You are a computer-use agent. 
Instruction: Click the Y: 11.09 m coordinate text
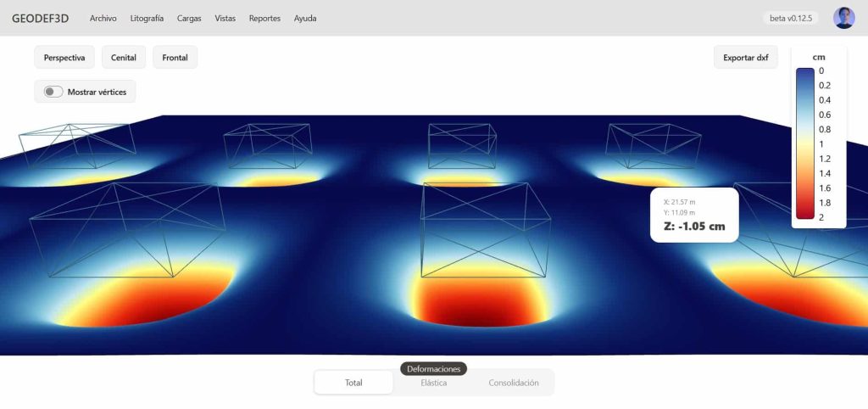679,213
